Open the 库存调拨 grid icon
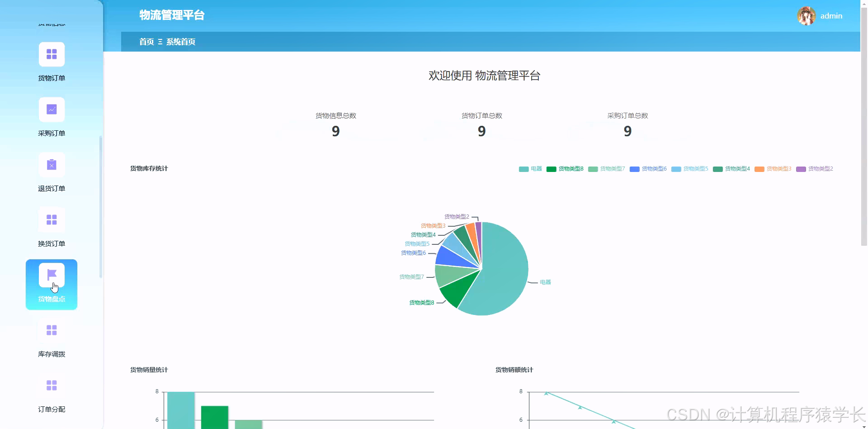 52,330
